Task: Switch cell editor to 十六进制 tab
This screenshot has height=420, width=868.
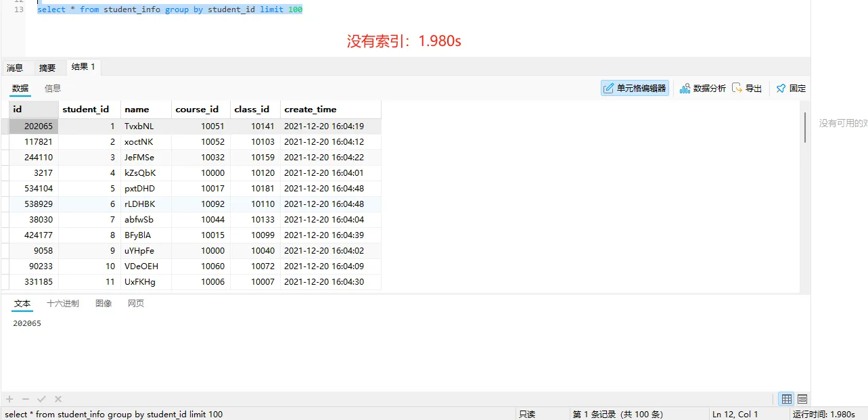Action: pos(63,304)
